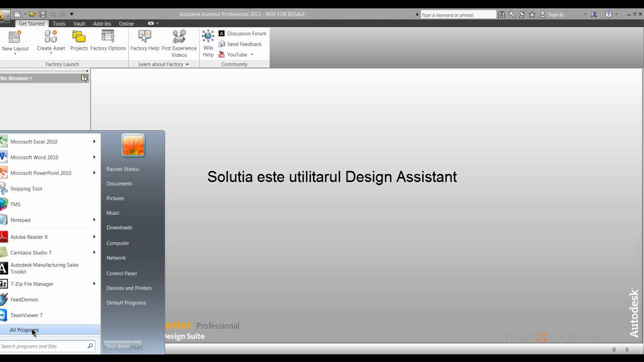Click the Shut down button
This screenshot has height=362, width=644.
point(118,346)
